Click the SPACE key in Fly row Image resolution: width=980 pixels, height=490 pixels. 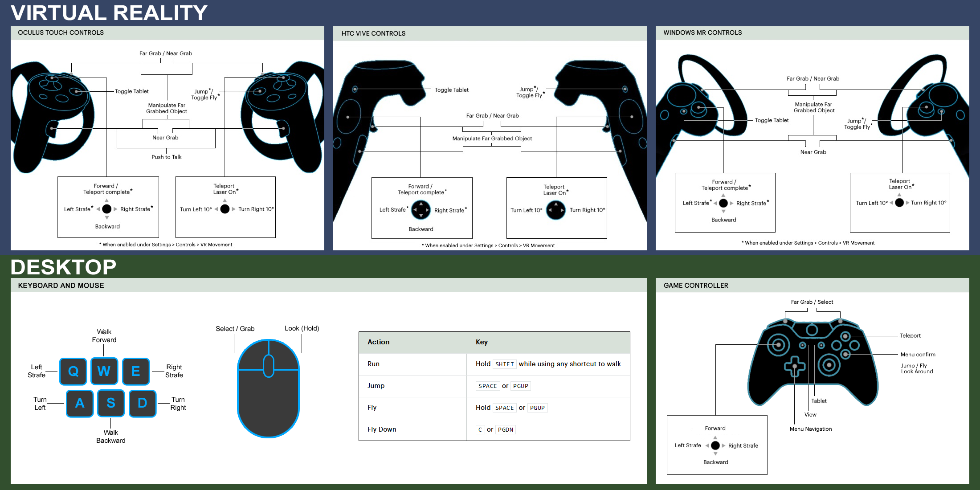(x=505, y=408)
